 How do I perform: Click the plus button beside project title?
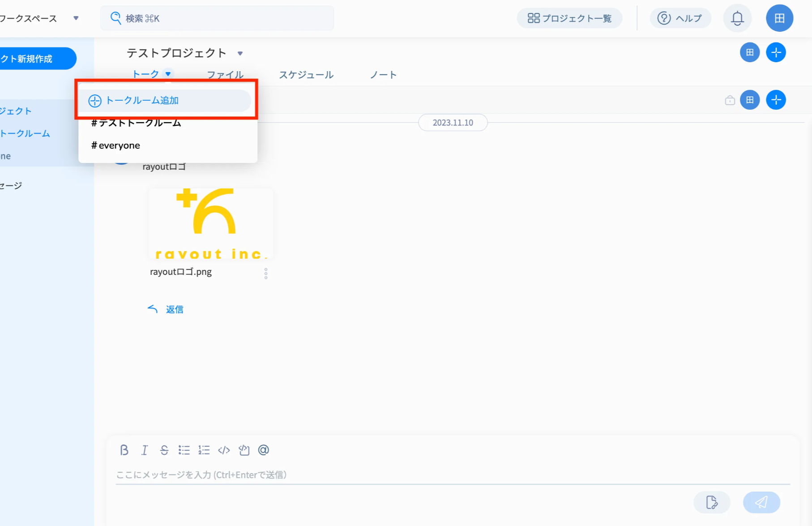click(x=776, y=52)
